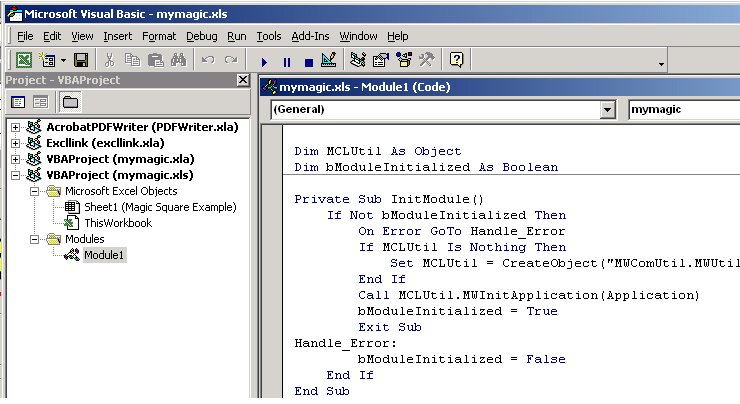
Task: Toggle the Design Mode icon
Action: click(x=329, y=60)
